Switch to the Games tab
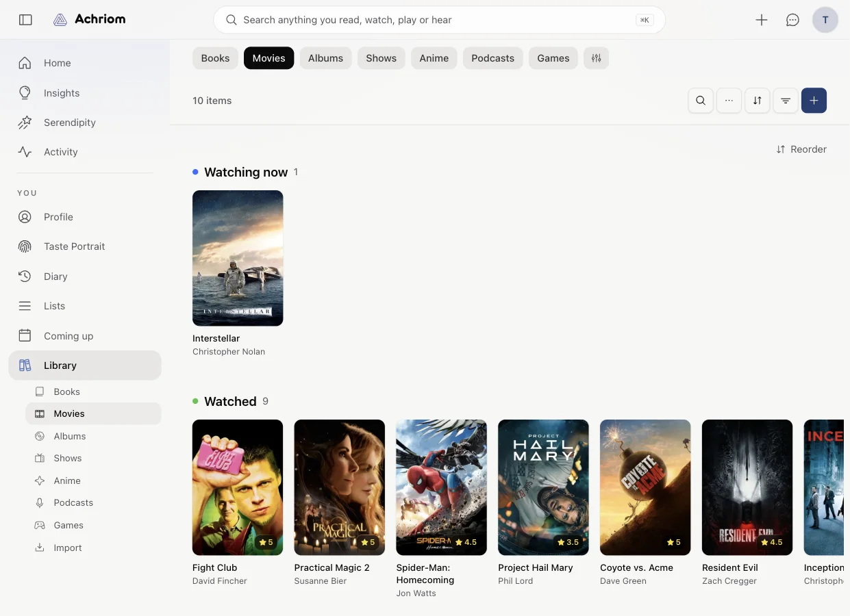 (553, 58)
